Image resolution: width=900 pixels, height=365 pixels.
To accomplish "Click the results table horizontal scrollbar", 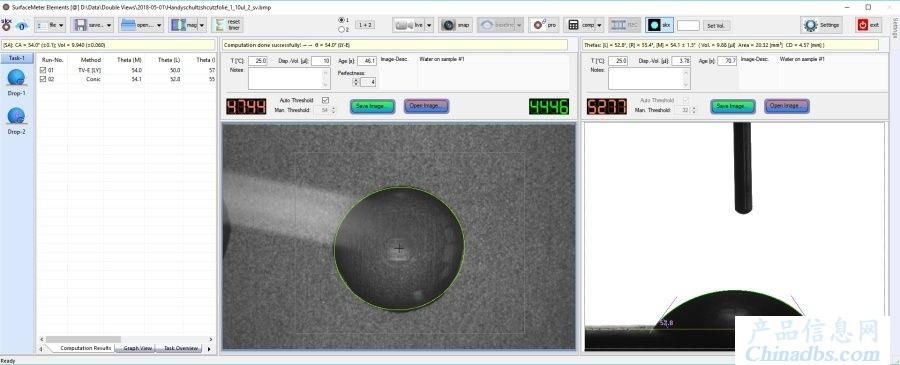I will [x=125, y=339].
